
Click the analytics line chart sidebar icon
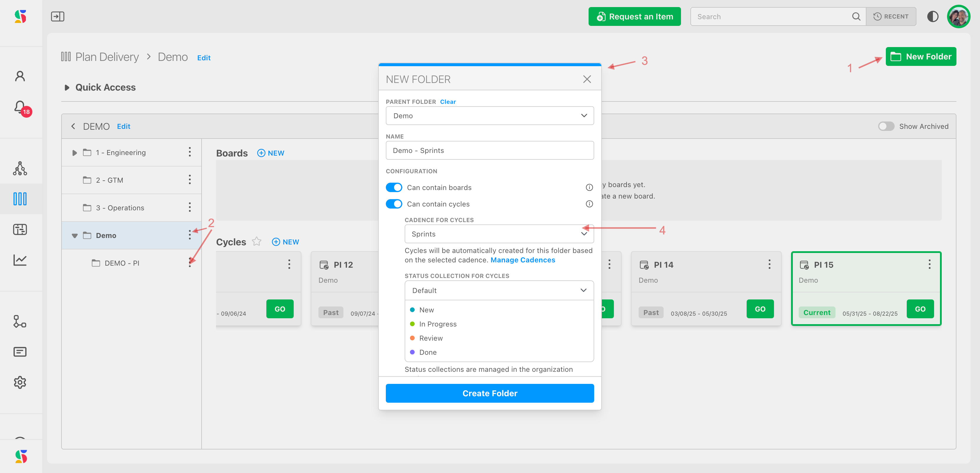coord(20,260)
